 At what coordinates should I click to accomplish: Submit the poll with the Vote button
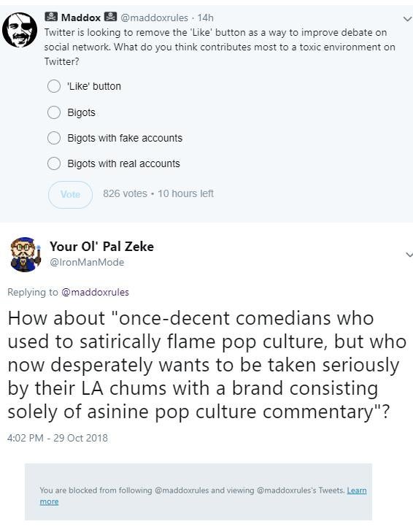[x=70, y=194]
